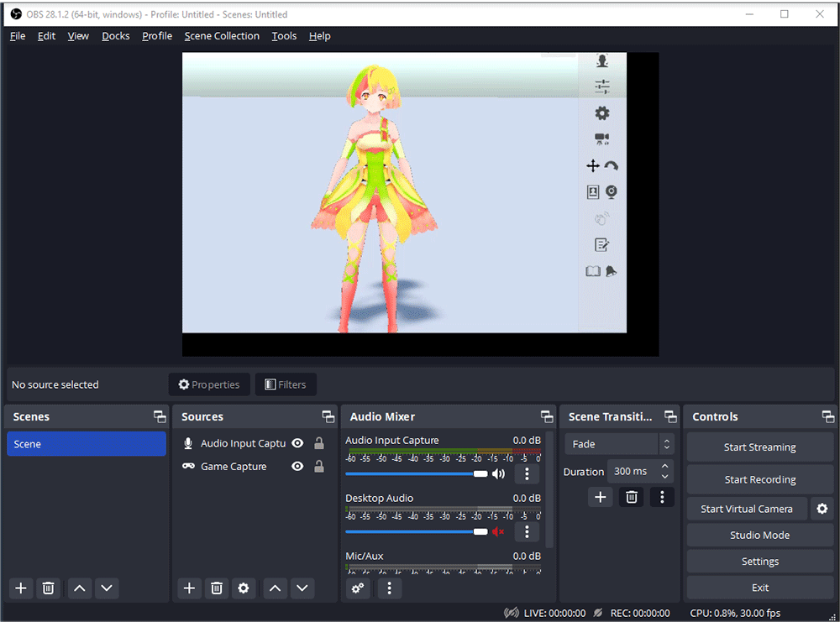
Task: Open the gear settings icon in the preview sidebar
Action: 601,112
